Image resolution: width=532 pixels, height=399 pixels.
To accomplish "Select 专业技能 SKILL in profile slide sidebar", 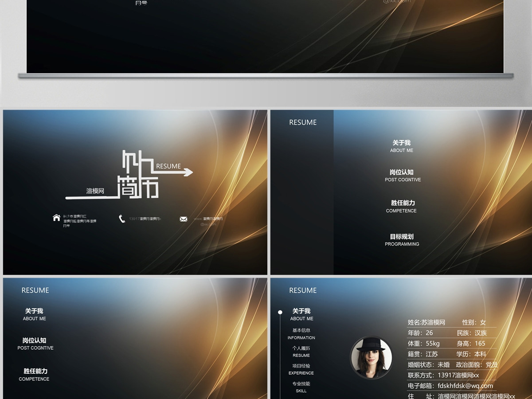I will click(301, 387).
